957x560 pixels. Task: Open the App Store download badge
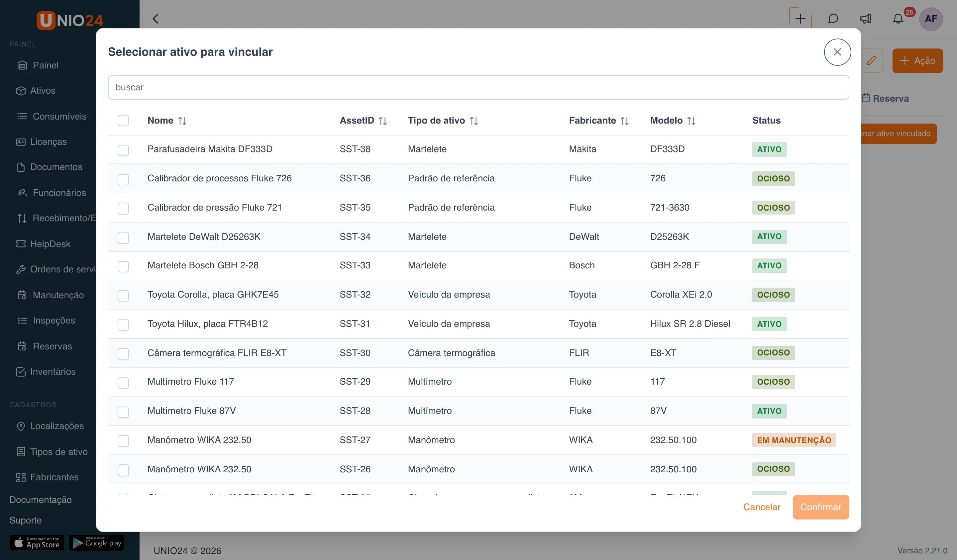(37, 542)
